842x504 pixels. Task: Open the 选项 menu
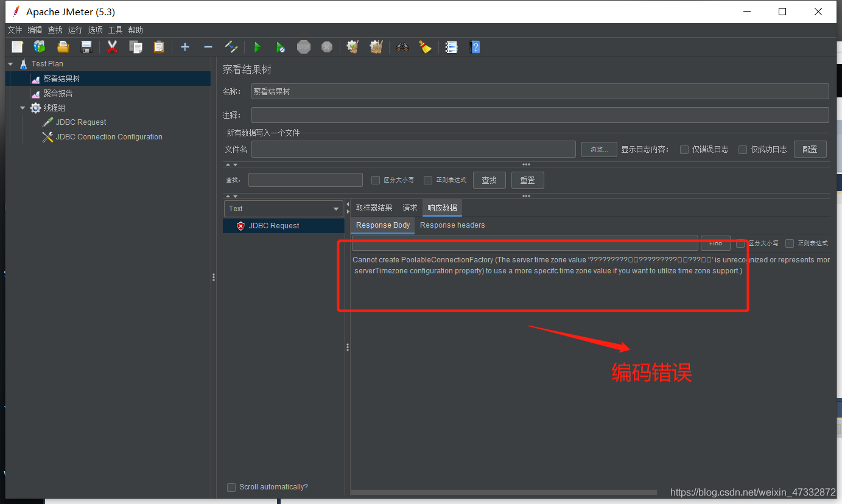95,30
